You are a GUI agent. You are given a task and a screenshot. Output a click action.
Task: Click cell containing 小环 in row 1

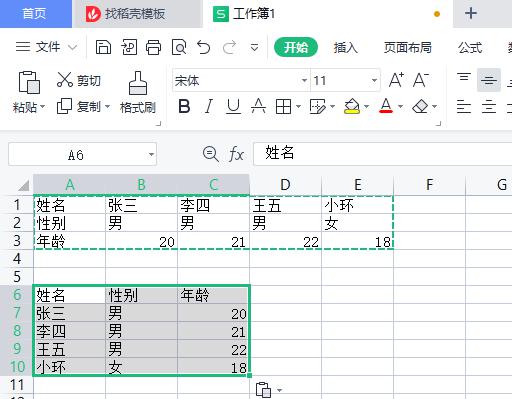(x=357, y=205)
